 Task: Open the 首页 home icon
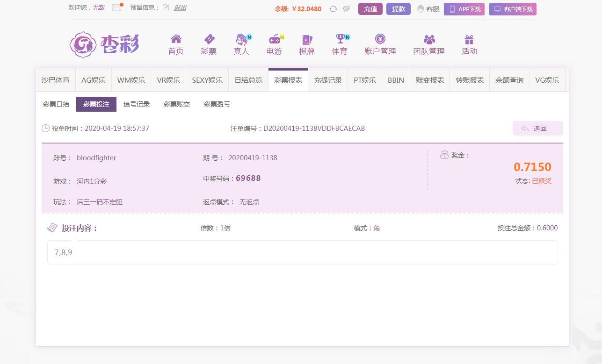(176, 40)
